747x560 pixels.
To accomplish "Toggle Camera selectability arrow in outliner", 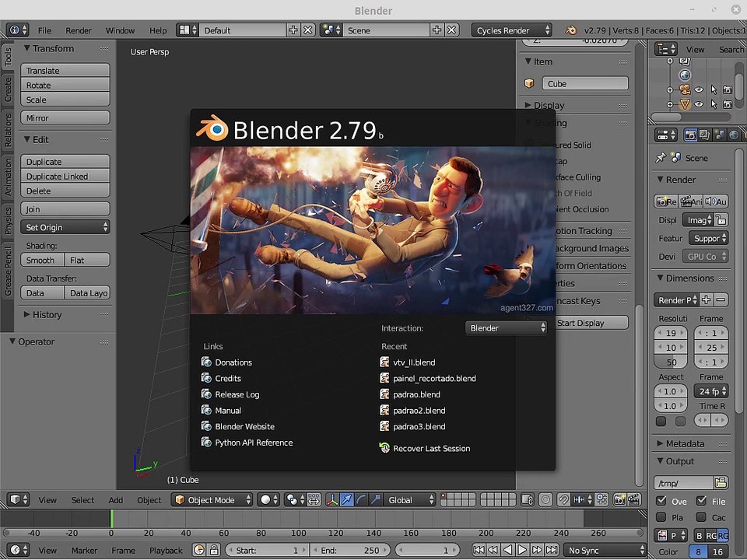I will 714,89.
